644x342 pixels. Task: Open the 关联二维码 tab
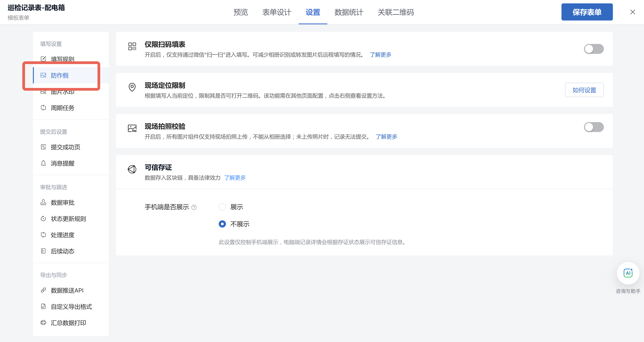tap(396, 12)
